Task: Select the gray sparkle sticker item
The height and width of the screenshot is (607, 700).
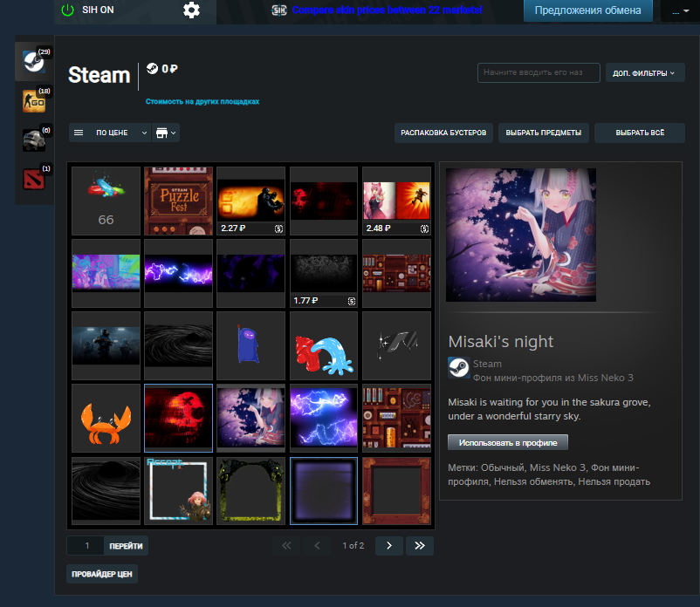Action: pyautogui.click(x=396, y=345)
